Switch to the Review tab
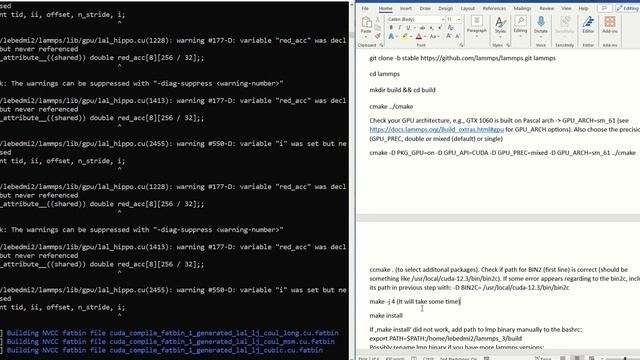The height and width of the screenshot is (360, 640). tap(547, 8)
